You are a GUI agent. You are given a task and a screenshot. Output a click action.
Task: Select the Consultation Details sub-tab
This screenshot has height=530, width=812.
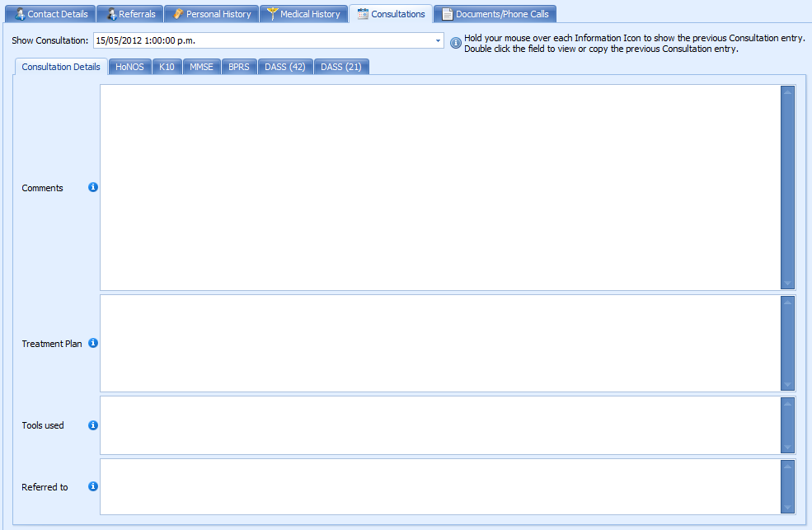[x=60, y=67]
